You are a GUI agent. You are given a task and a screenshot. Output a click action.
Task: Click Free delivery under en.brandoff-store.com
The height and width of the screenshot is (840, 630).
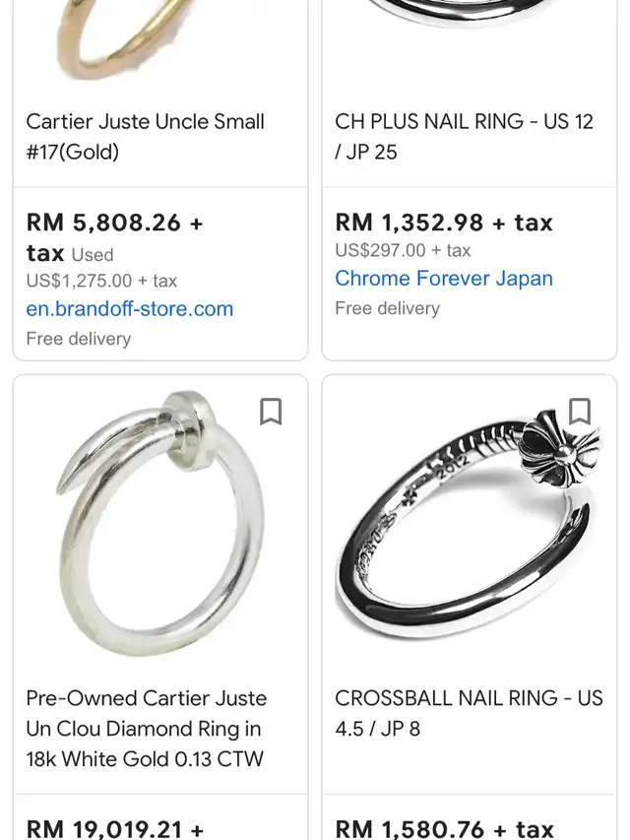79,339
